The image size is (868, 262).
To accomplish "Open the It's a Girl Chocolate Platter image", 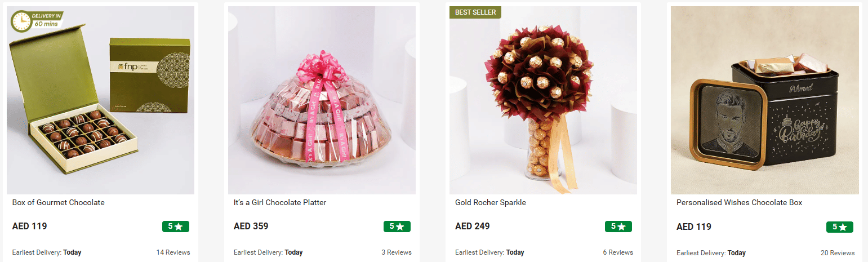I will pyautogui.click(x=322, y=100).
